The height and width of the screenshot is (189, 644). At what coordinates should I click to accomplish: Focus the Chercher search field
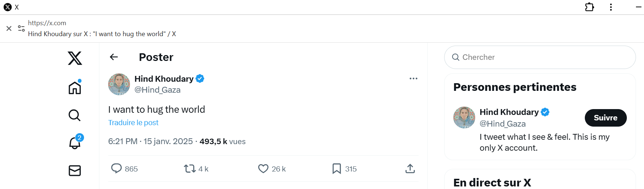coord(540,57)
